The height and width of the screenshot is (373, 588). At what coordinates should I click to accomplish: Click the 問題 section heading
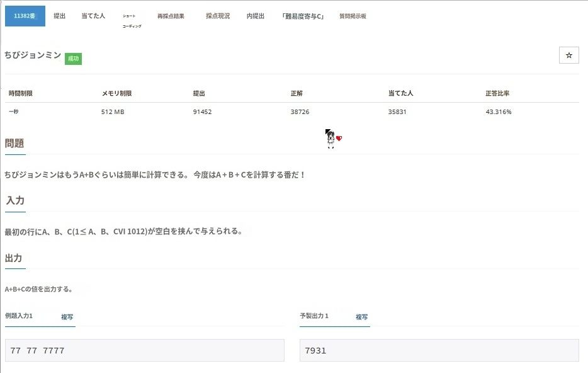(14, 144)
